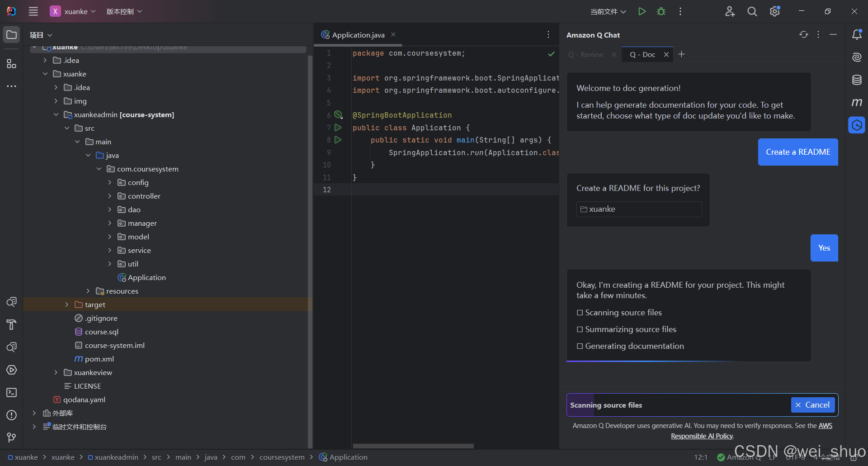The height and width of the screenshot is (466, 868).
Task: Click the project tree vertical scrollbar
Action: pyautogui.click(x=310, y=251)
